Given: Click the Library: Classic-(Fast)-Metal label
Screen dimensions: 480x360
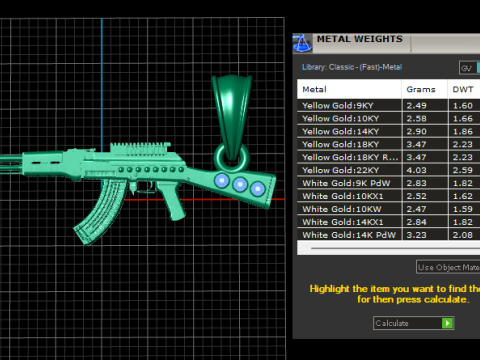Looking at the screenshot, I should coord(352,67).
